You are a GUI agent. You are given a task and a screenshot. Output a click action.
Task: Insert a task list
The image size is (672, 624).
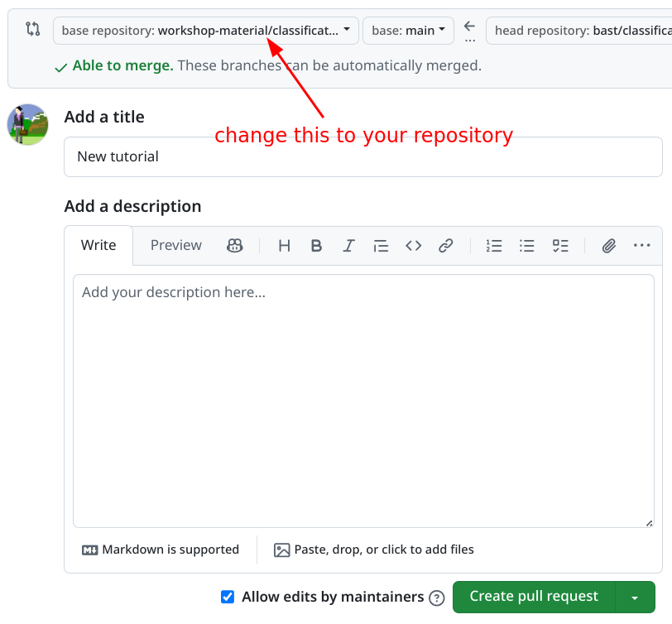tap(560, 246)
